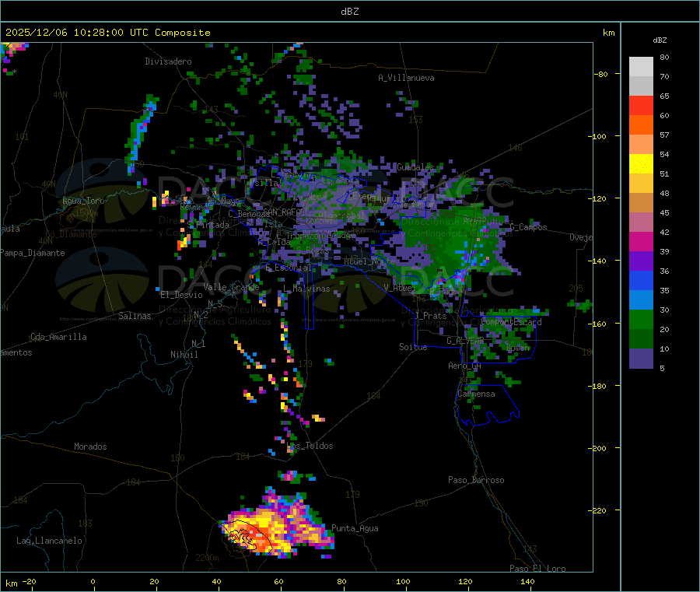Select the red 65 dBZ legend swatch

641,105
